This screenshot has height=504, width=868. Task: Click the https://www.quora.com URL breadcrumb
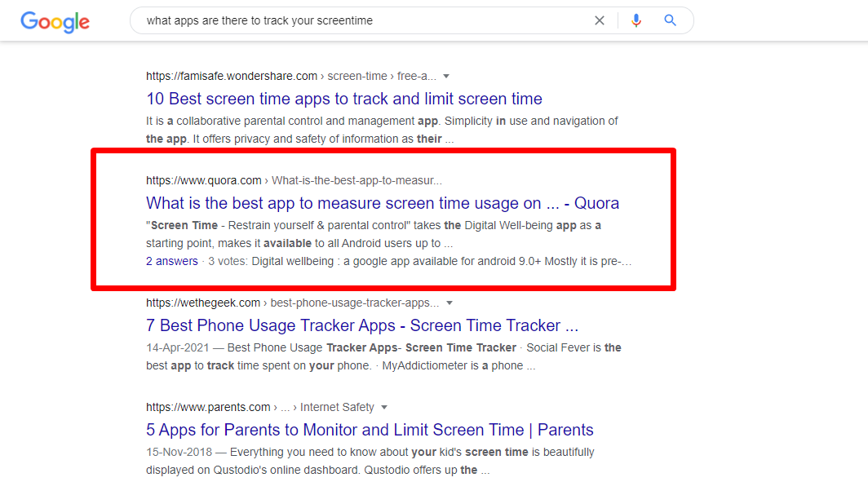(x=294, y=180)
